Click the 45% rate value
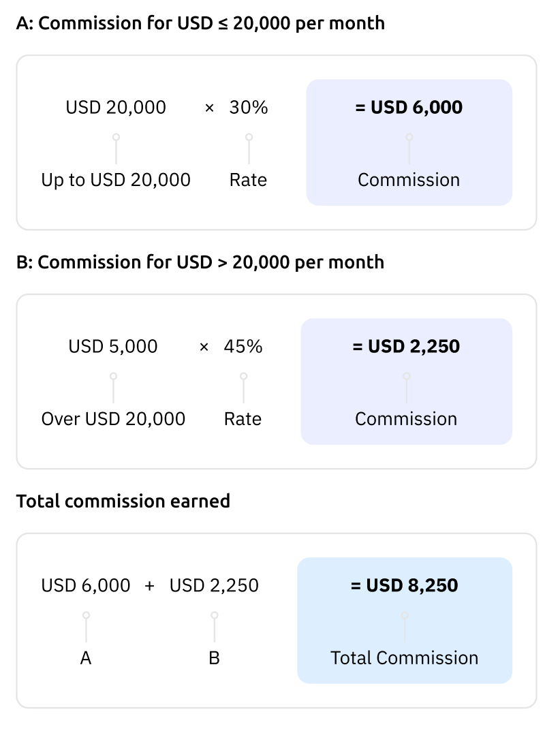This screenshot has height=729, width=560. (x=243, y=346)
